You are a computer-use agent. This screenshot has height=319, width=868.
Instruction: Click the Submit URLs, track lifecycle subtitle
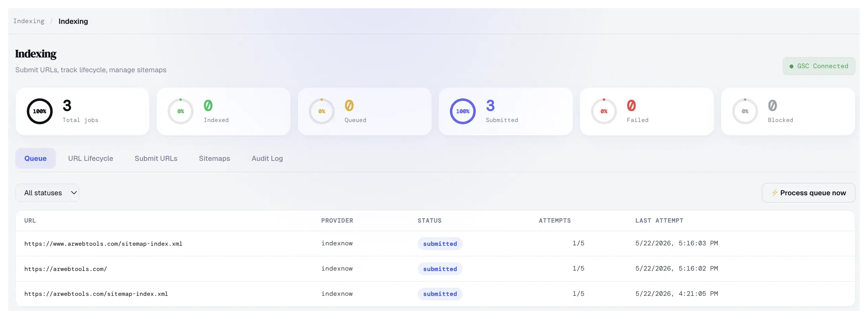pos(91,70)
